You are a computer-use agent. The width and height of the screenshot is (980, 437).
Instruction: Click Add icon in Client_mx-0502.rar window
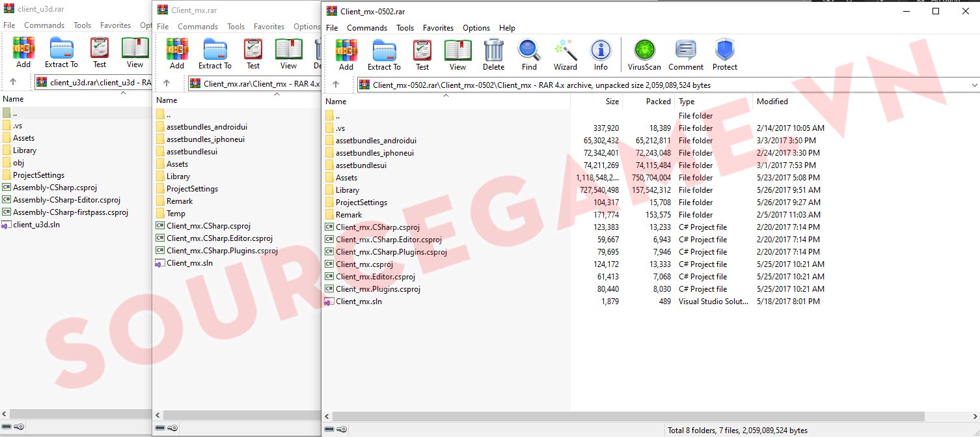pyautogui.click(x=346, y=55)
